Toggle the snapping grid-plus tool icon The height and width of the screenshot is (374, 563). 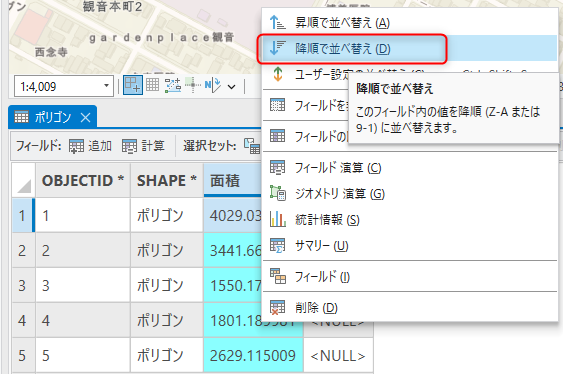[x=132, y=85]
